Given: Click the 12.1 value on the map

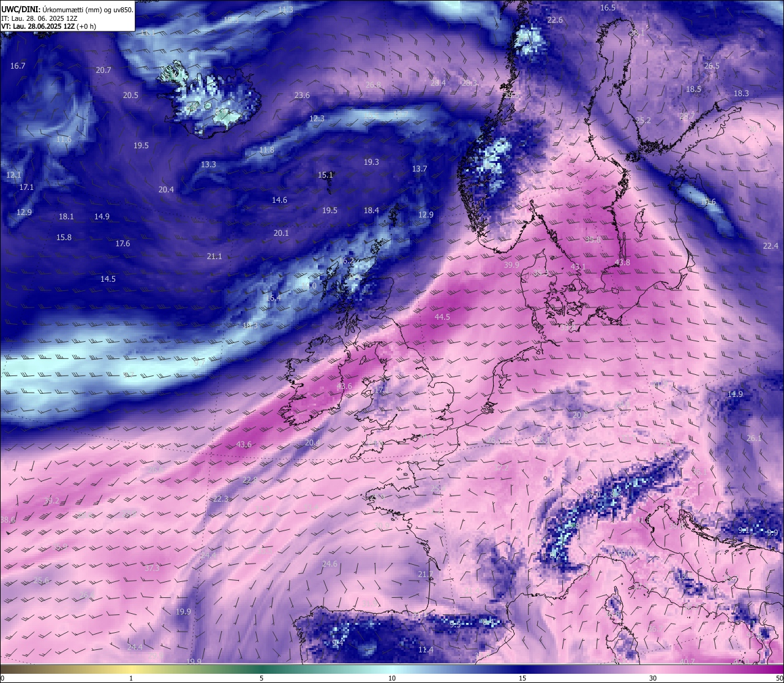Looking at the screenshot, I should click(13, 175).
